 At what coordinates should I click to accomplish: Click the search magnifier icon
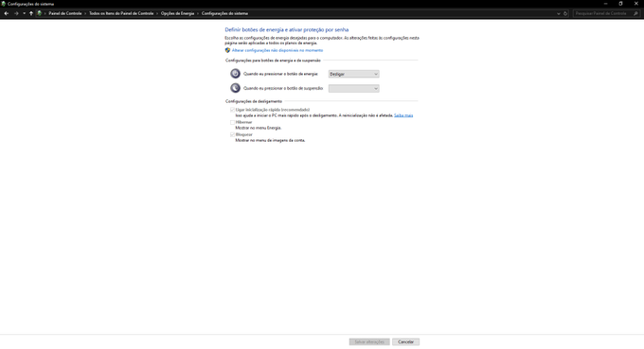(x=635, y=13)
